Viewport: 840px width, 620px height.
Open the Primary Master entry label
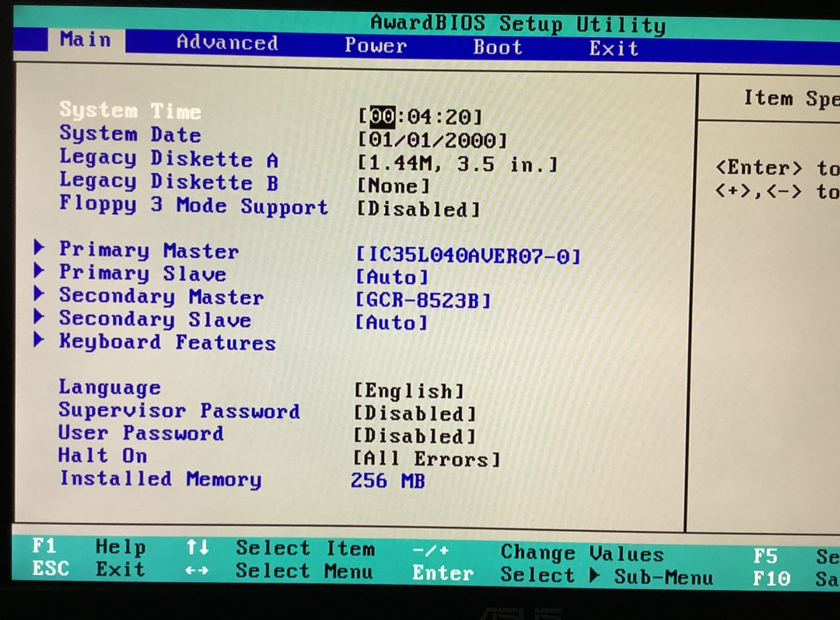click(149, 250)
